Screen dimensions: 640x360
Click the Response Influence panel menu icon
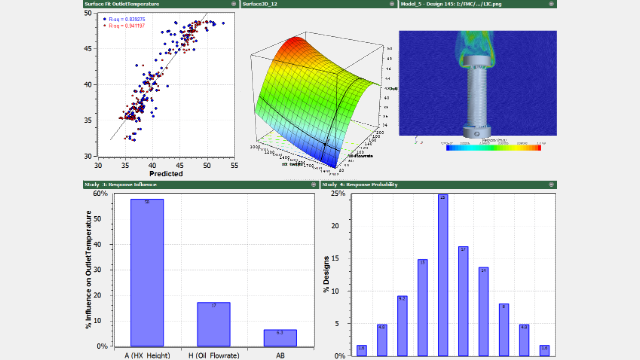(313, 184)
